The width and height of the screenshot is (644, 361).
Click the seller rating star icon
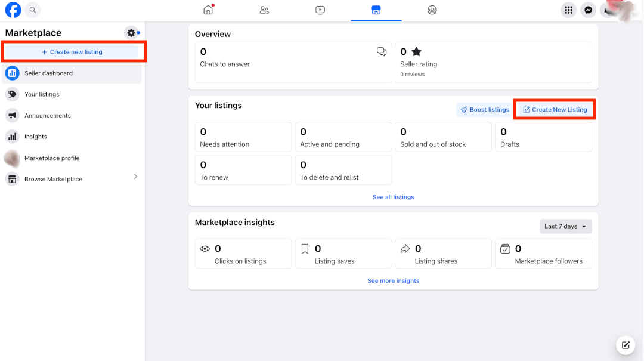point(416,51)
